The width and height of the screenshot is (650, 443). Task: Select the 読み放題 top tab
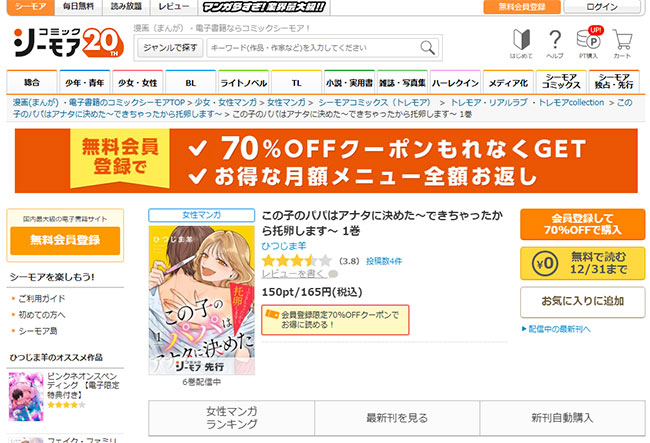(126, 7)
